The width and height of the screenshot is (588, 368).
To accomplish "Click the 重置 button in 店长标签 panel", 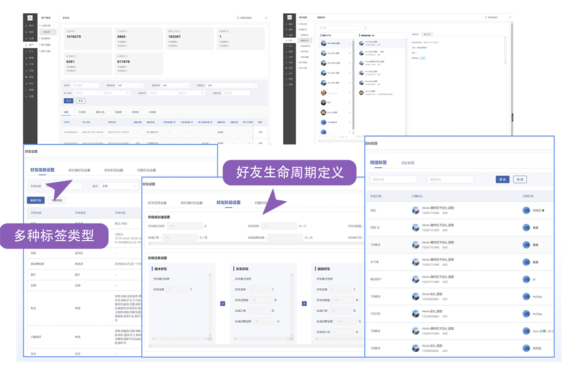I will (x=520, y=180).
